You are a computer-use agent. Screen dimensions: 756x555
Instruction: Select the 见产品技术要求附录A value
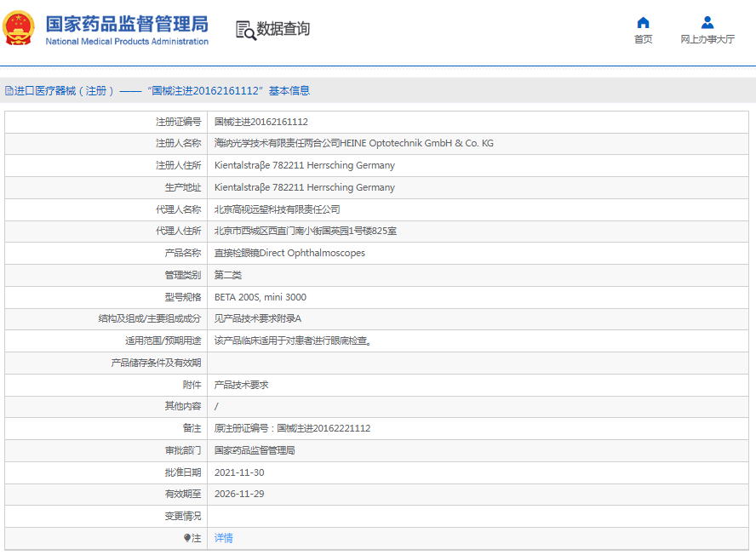(258, 318)
